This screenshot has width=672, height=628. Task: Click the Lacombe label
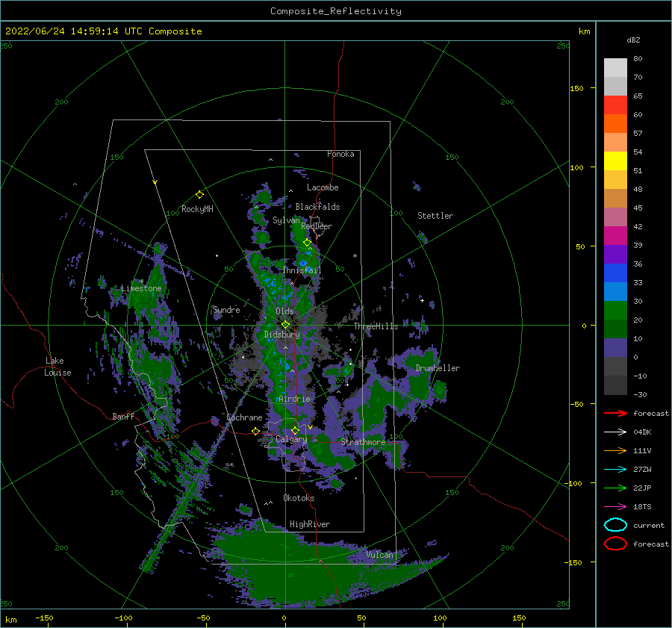click(x=323, y=187)
